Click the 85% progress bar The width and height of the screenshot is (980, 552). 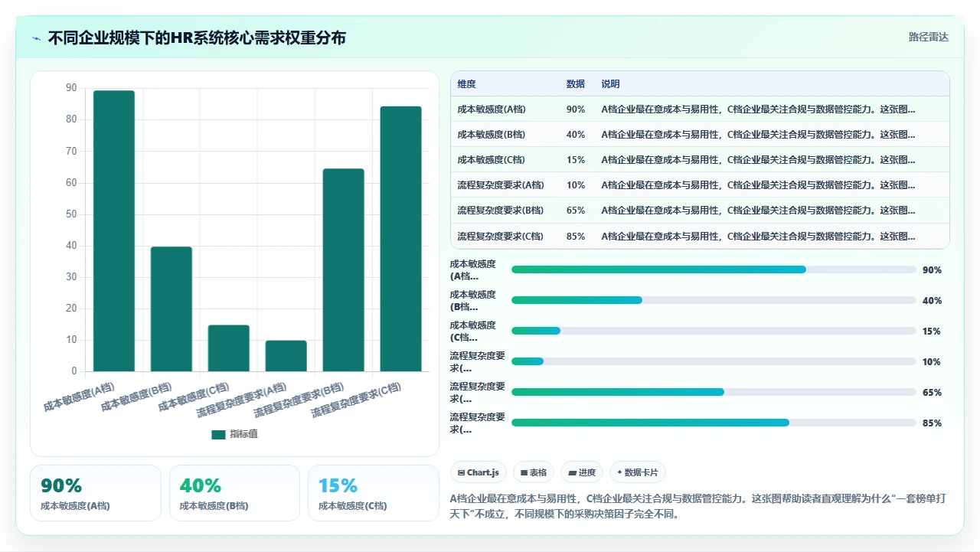(714, 423)
